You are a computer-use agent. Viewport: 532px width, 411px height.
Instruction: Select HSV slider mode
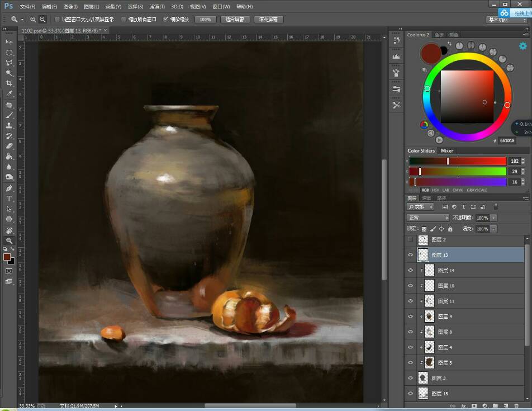click(x=435, y=190)
